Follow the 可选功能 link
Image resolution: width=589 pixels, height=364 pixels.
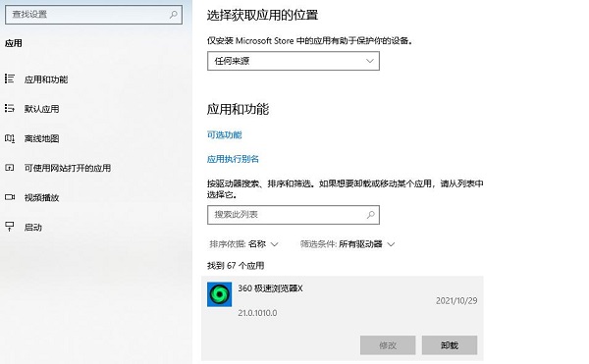224,134
